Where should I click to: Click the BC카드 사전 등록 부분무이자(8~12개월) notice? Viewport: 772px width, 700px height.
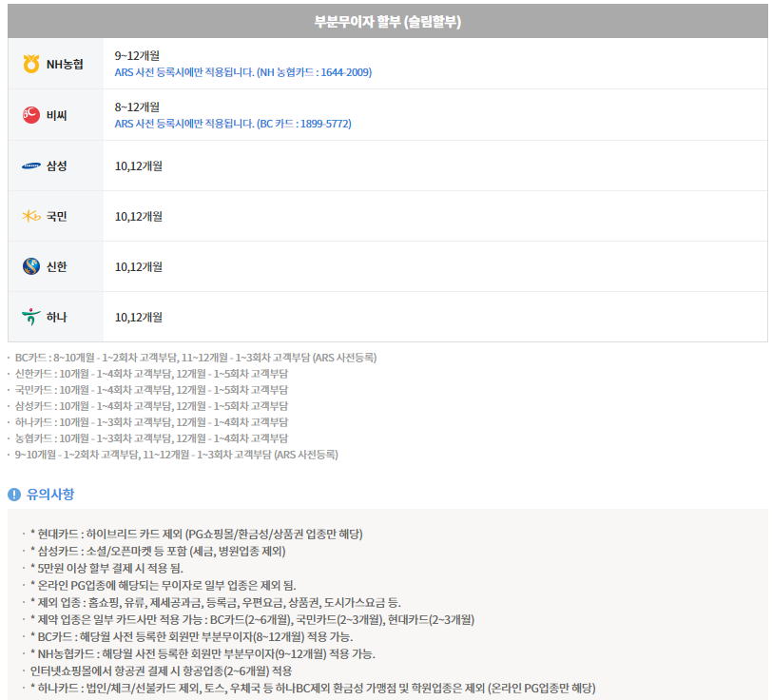click(x=192, y=637)
